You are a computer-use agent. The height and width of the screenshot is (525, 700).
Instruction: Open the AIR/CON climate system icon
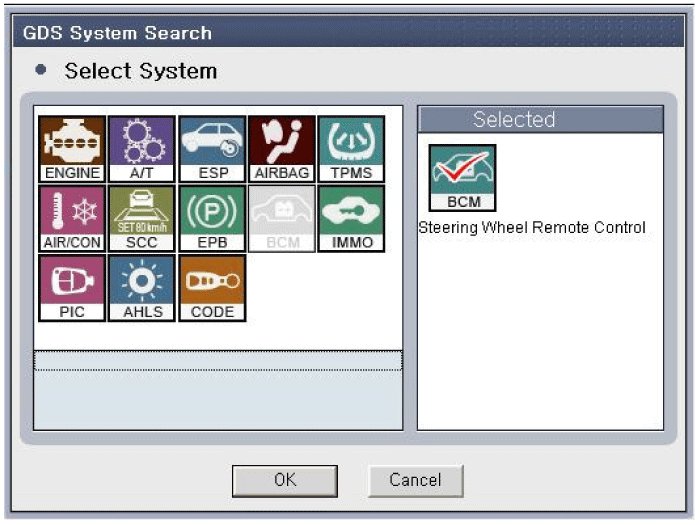click(72, 218)
